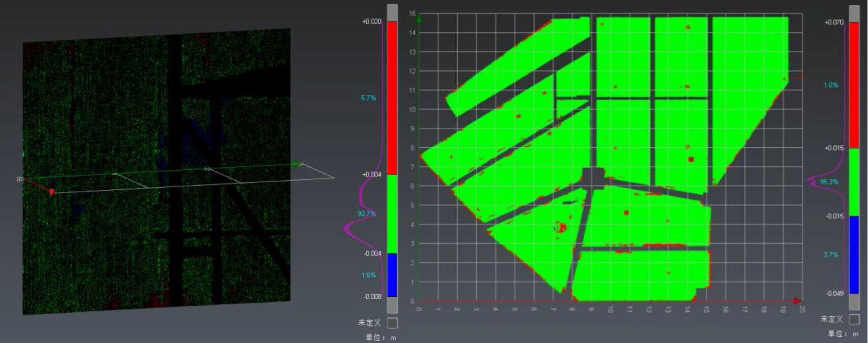
Task: Select green segment of right color scale
Action: point(854,182)
